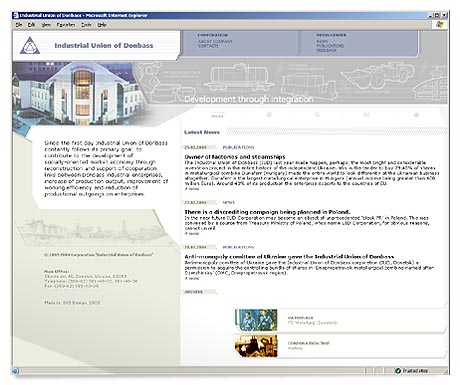Click the Internet Explorer page icon in title bar

coord(15,15)
